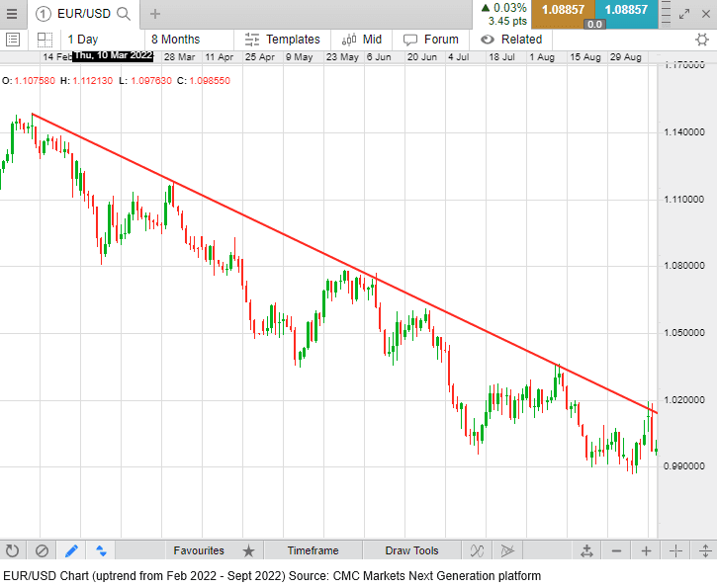
Task: Open the Forum button
Action: click(x=431, y=40)
